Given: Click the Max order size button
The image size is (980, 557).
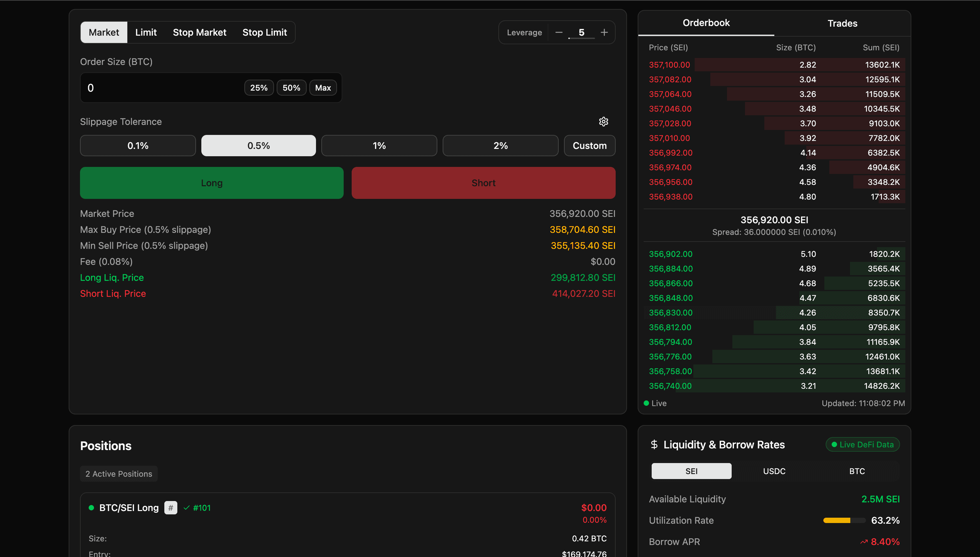Looking at the screenshot, I should [323, 88].
